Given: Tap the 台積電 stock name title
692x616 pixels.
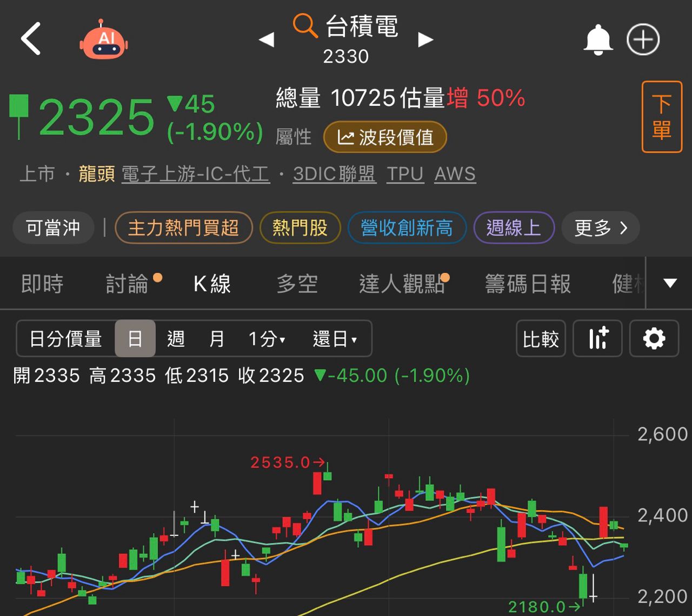Looking at the screenshot, I should point(362,26).
